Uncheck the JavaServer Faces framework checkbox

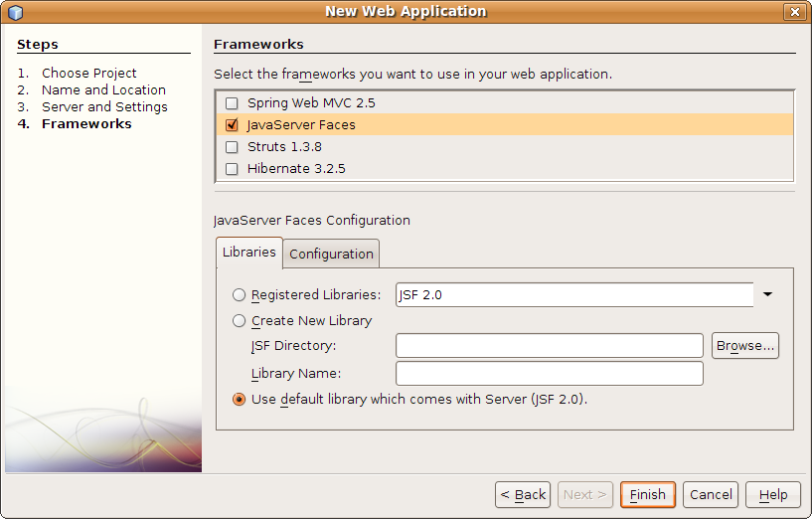(232, 125)
